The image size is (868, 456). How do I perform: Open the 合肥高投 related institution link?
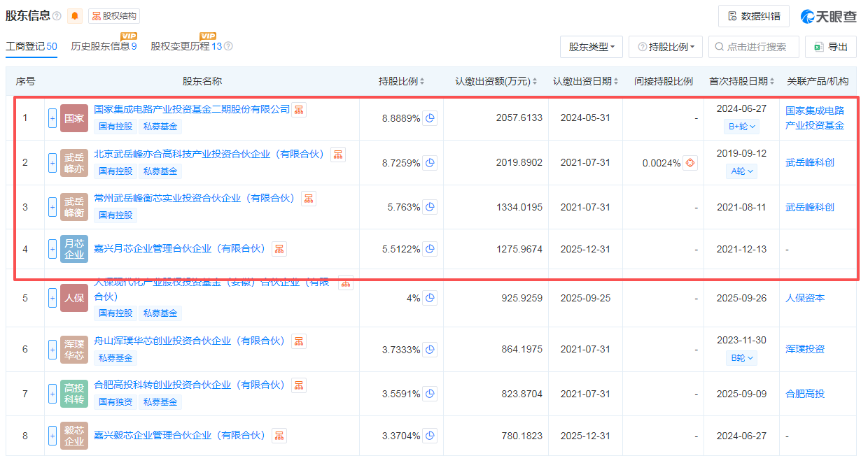tap(805, 394)
